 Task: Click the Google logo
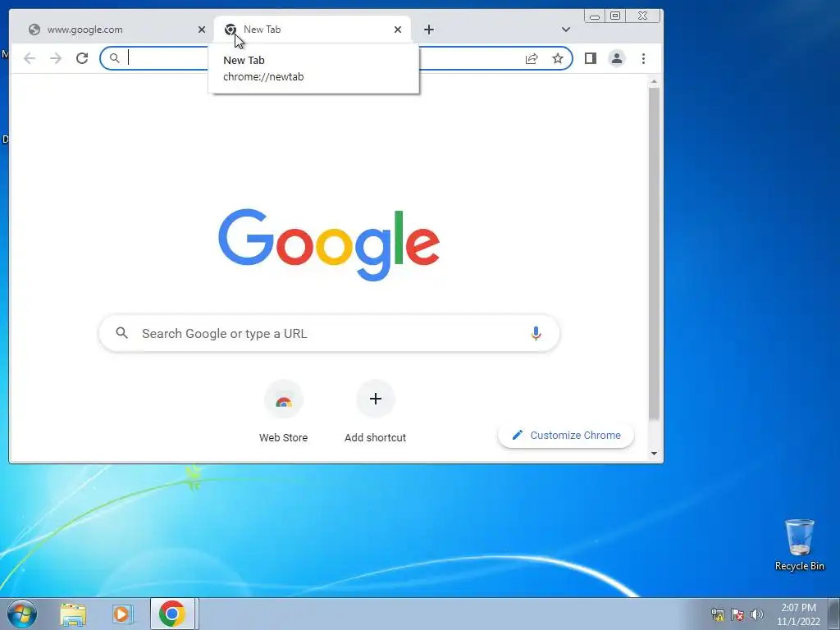click(329, 244)
